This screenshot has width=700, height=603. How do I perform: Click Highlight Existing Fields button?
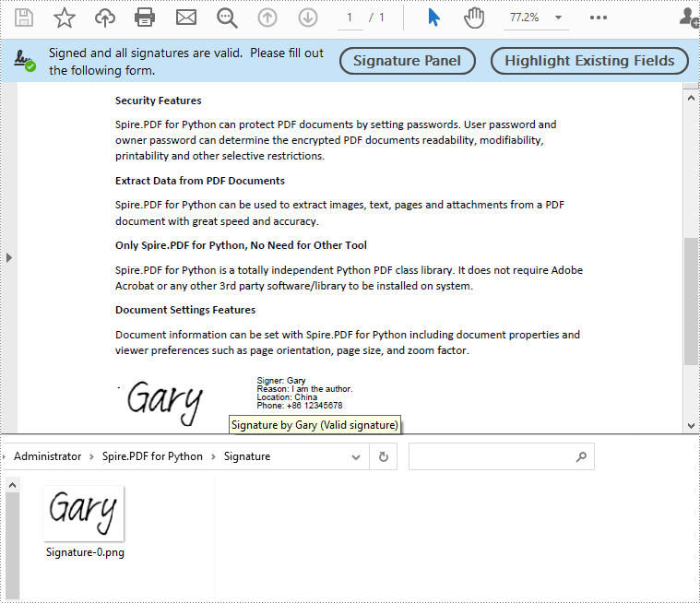click(589, 61)
